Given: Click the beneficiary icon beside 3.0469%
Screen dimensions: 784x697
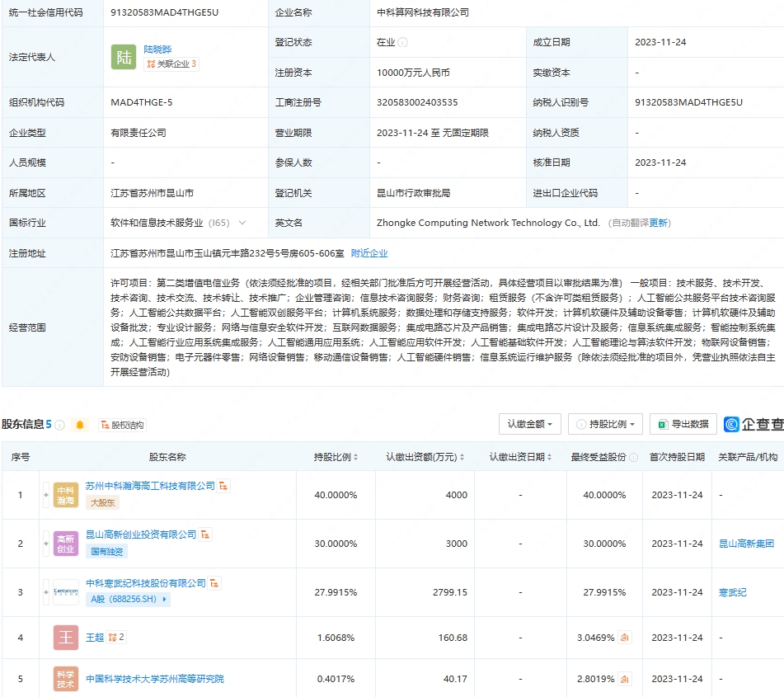Looking at the screenshot, I should (625, 638).
